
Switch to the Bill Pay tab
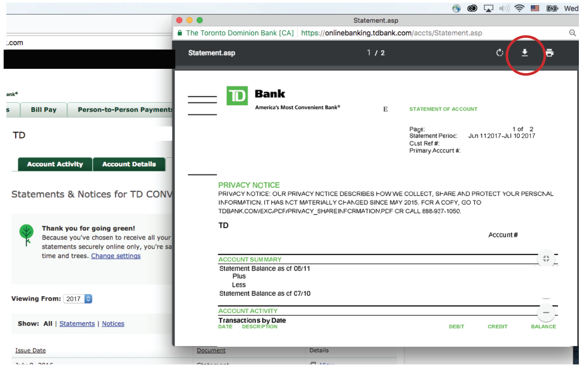pos(43,109)
